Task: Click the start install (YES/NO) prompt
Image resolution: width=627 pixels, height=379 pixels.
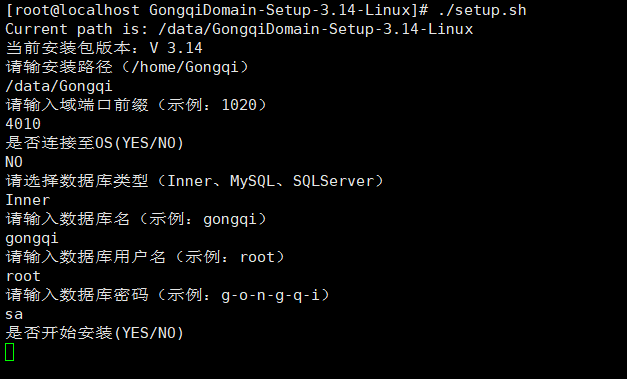Action: (95, 333)
